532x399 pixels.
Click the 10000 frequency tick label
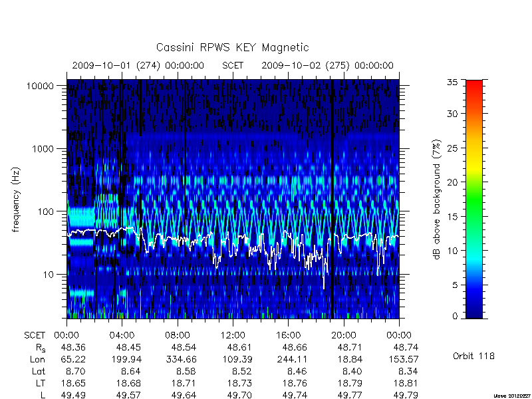pyautogui.click(x=40, y=86)
